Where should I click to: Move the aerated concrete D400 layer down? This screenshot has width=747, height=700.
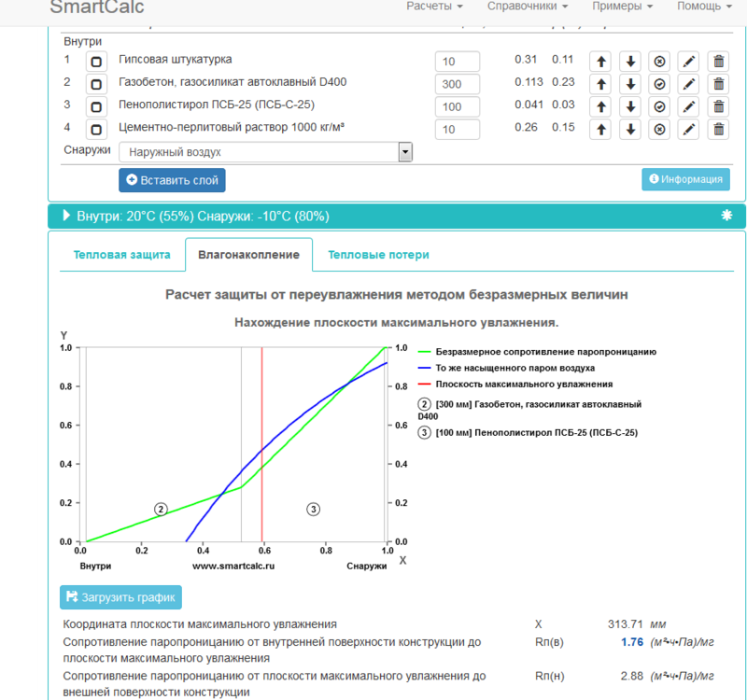630,84
